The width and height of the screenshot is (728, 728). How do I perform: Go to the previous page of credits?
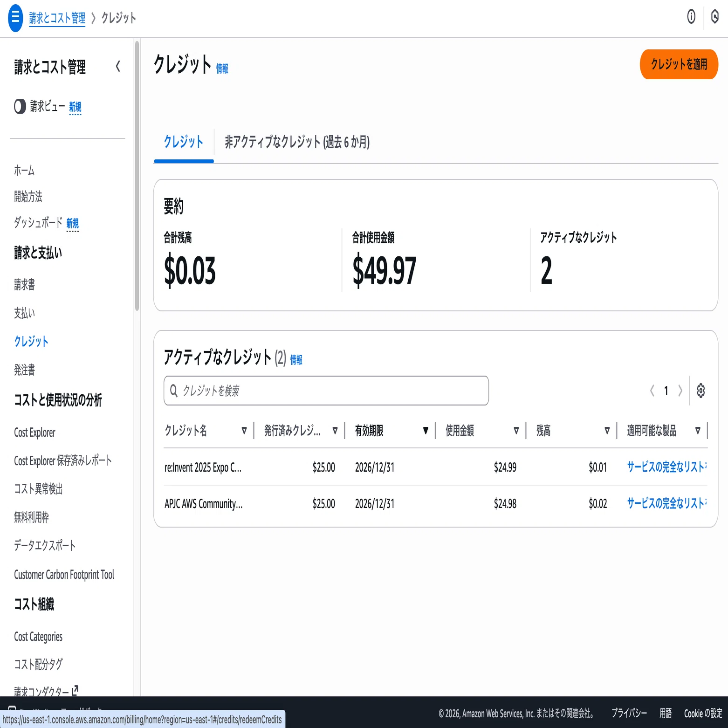(652, 391)
